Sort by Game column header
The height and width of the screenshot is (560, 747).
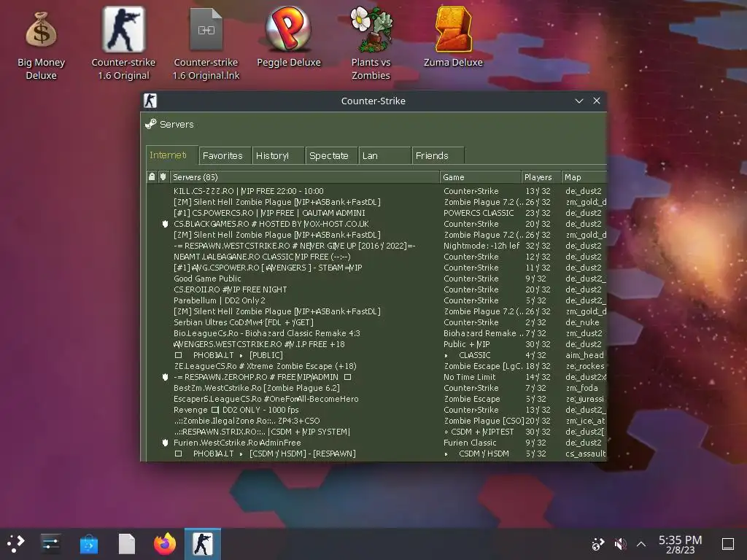point(480,177)
